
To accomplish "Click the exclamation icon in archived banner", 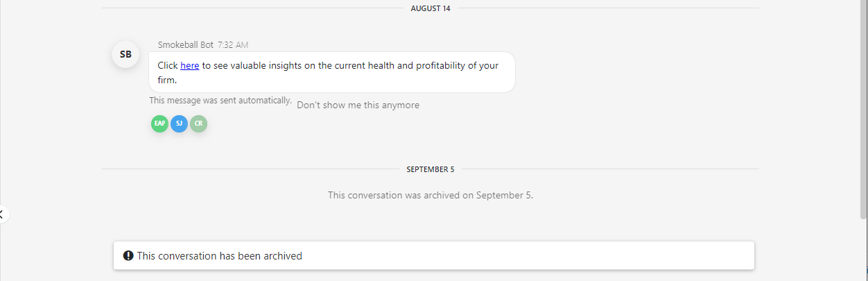I will [128, 255].
